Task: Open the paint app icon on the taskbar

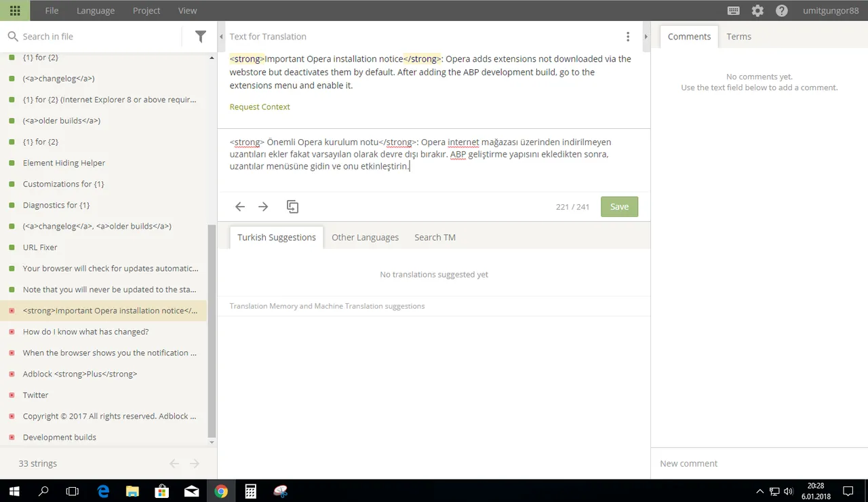Action: pos(280,491)
